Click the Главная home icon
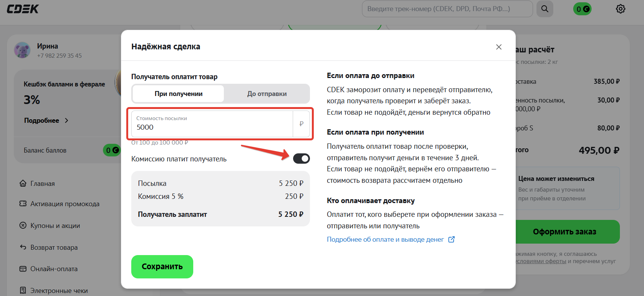644x296 pixels. (23, 183)
